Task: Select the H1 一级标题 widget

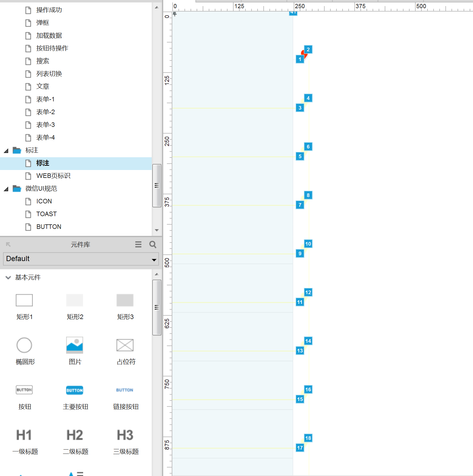Action: tap(25, 442)
